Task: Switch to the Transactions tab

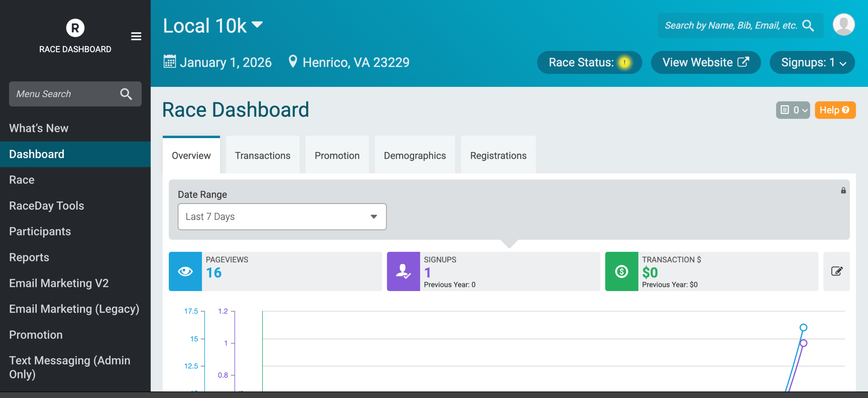Action: coord(262,155)
